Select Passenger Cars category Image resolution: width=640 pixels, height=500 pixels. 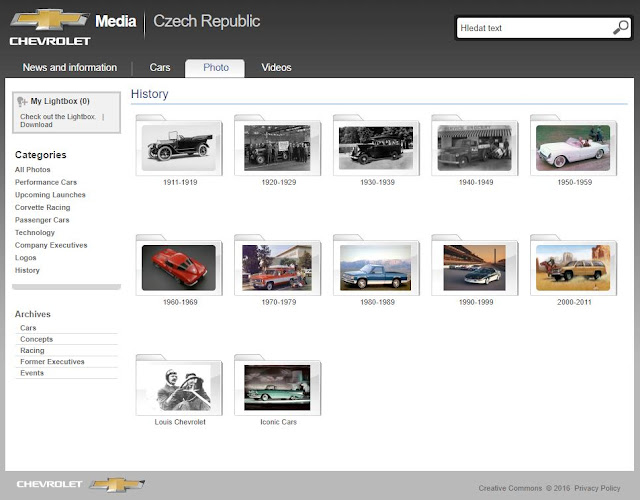pyautogui.click(x=42, y=220)
